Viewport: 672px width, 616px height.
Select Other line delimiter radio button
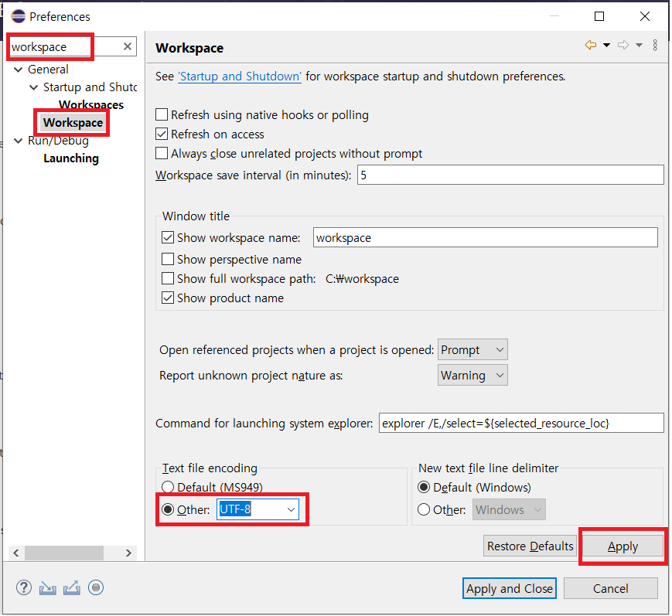(x=424, y=510)
